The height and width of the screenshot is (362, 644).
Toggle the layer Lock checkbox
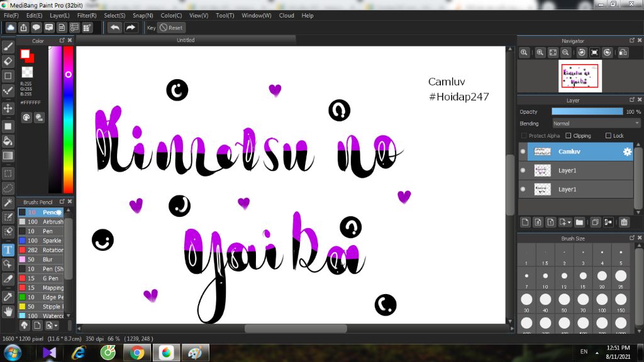pyautogui.click(x=608, y=136)
